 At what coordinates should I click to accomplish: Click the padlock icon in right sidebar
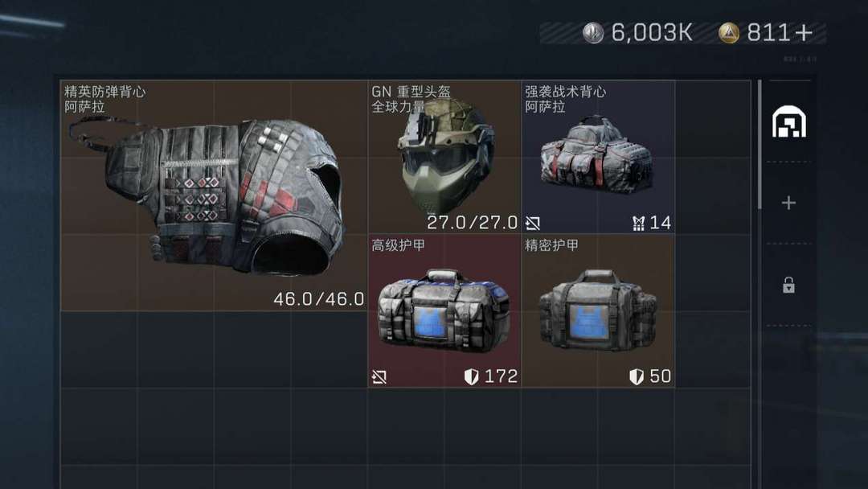pyautogui.click(x=789, y=286)
